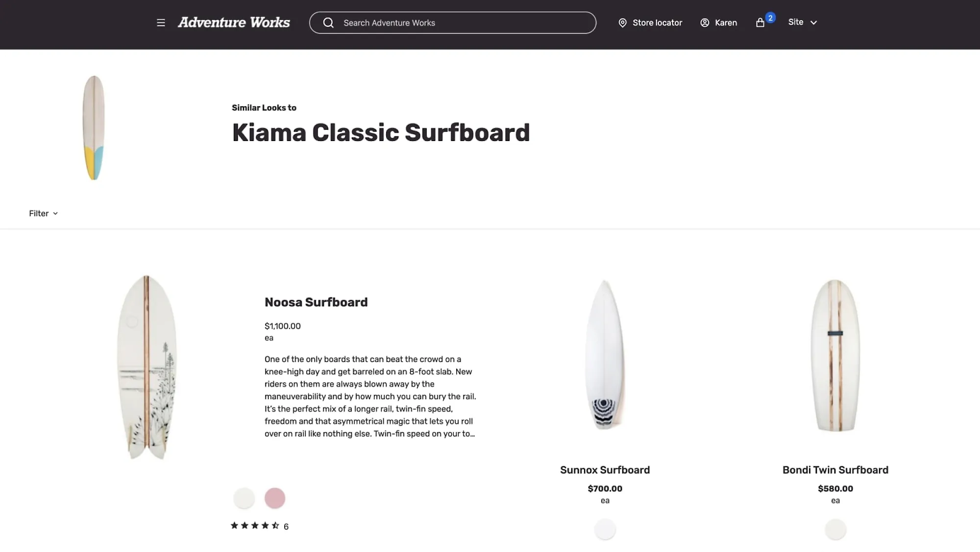Click the Noosa Surfboard product image
Image resolution: width=980 pixels, height=552 pixels.
coord(147,367)
